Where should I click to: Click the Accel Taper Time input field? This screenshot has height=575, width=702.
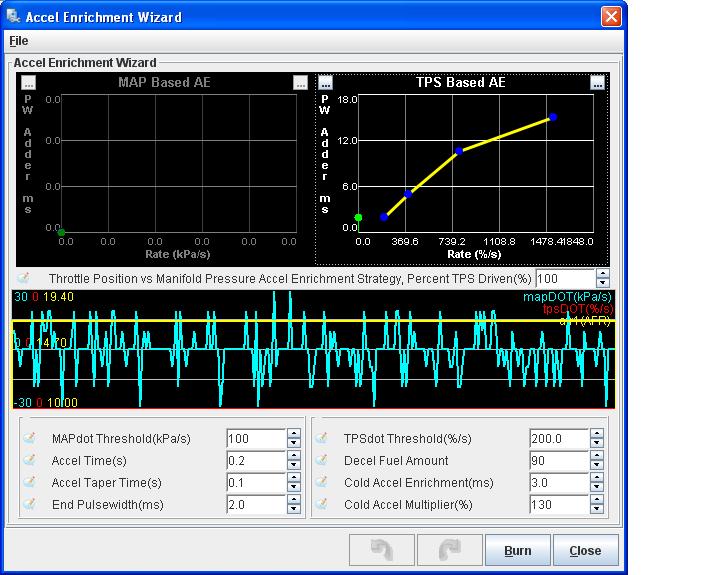255,483
